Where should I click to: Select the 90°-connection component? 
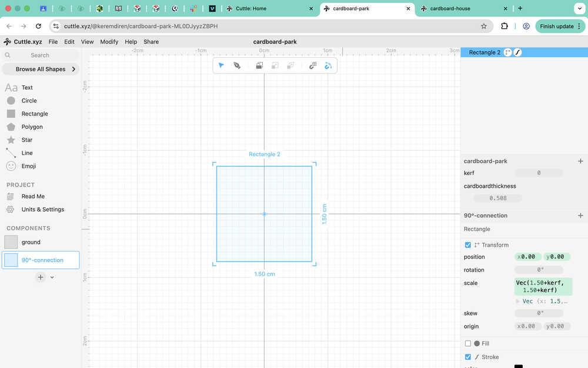pyautogui.click(x=41, y=260)
